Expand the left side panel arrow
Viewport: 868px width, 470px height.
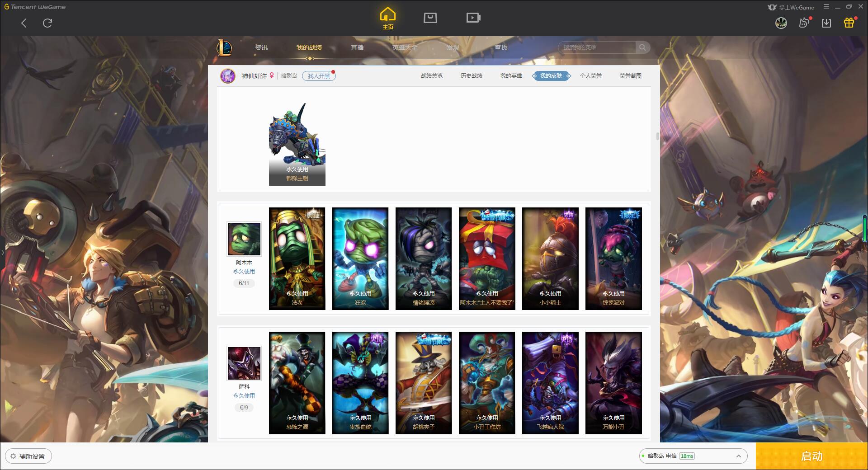pos(2,253)
